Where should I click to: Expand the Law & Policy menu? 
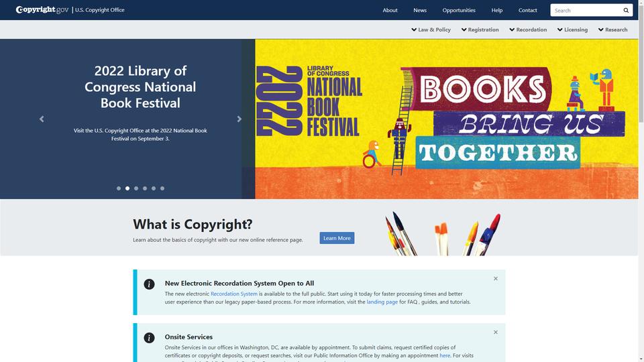(x=431, y=29)
